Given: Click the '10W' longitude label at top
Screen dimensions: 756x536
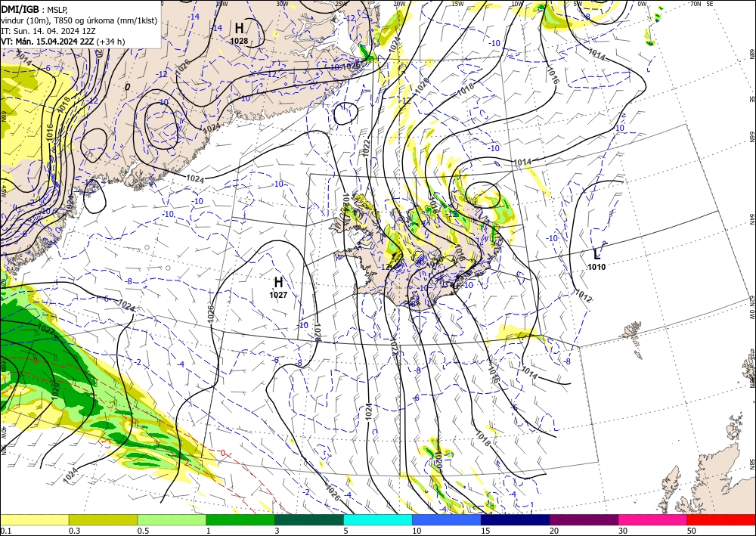Looking at the screenshot, I should 517,4.
